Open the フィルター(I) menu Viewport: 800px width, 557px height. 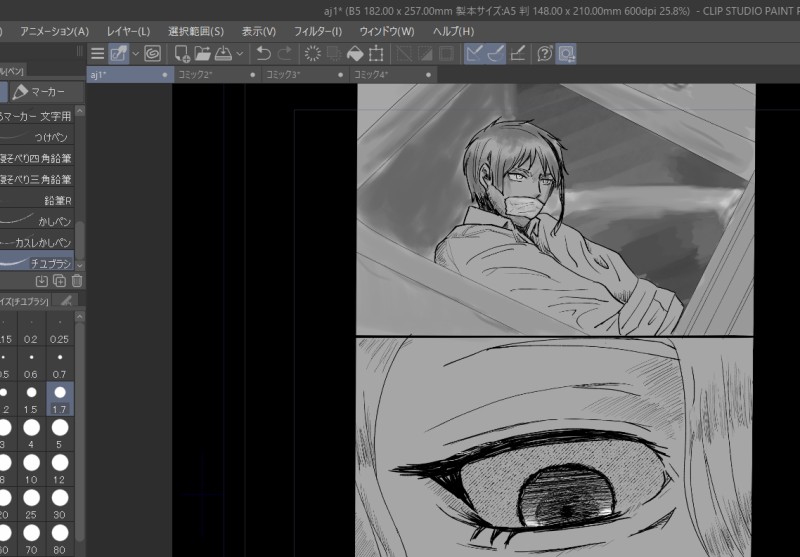coord(318,32)
